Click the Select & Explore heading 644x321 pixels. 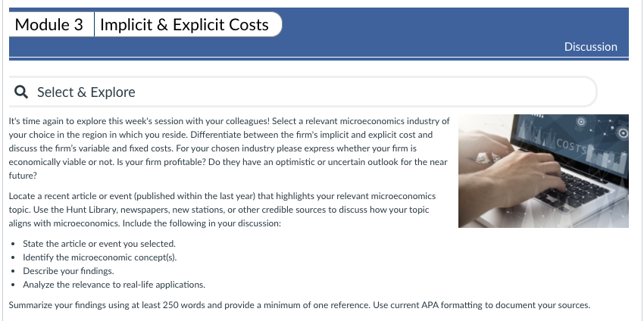(x=86, y=92)
